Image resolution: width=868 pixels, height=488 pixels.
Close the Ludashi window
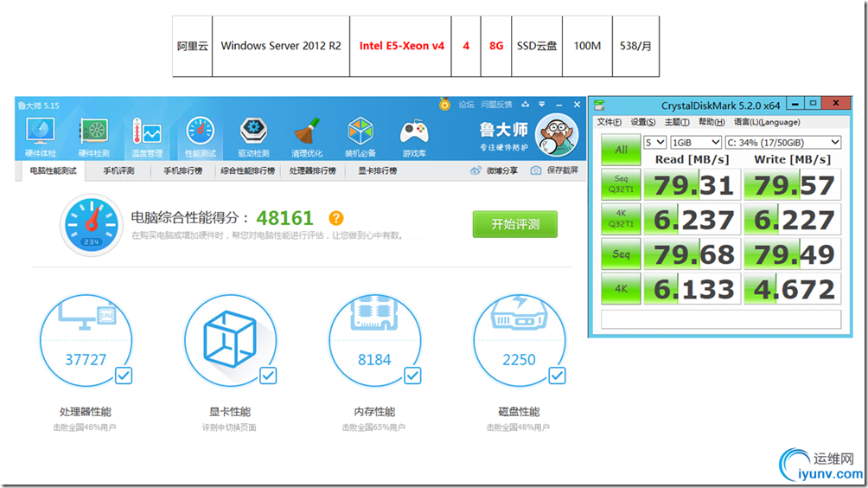[577, 104]
